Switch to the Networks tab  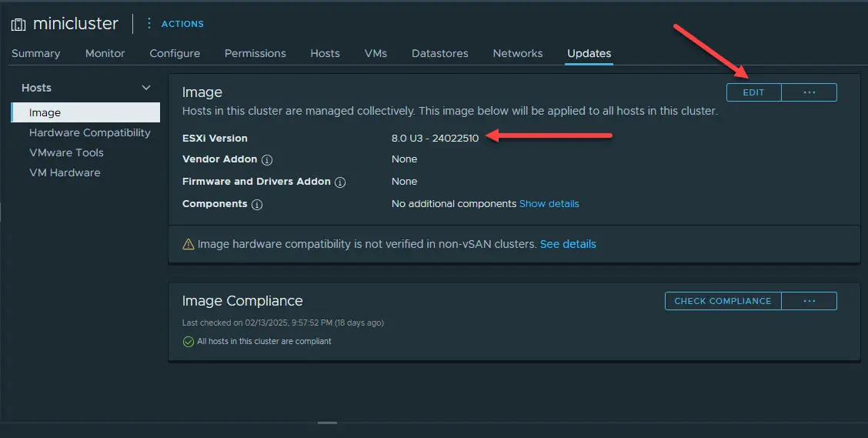tap(518, 54)
